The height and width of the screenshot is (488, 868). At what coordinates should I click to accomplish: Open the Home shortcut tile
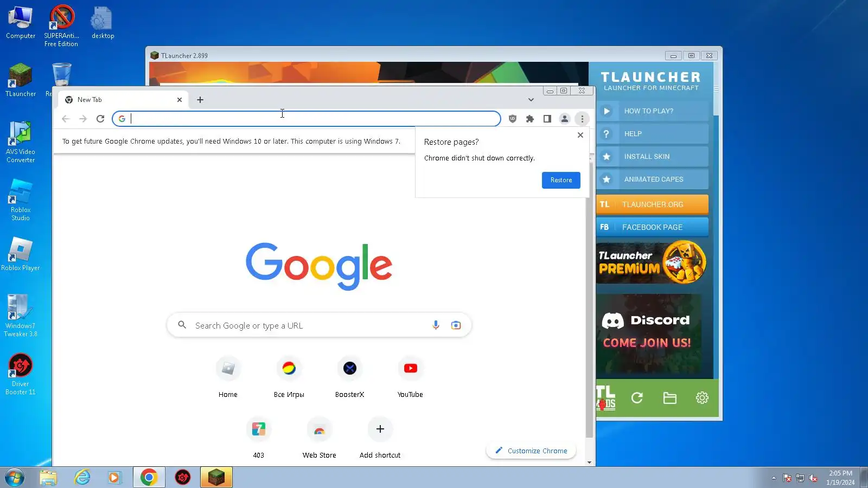point(228,378)
